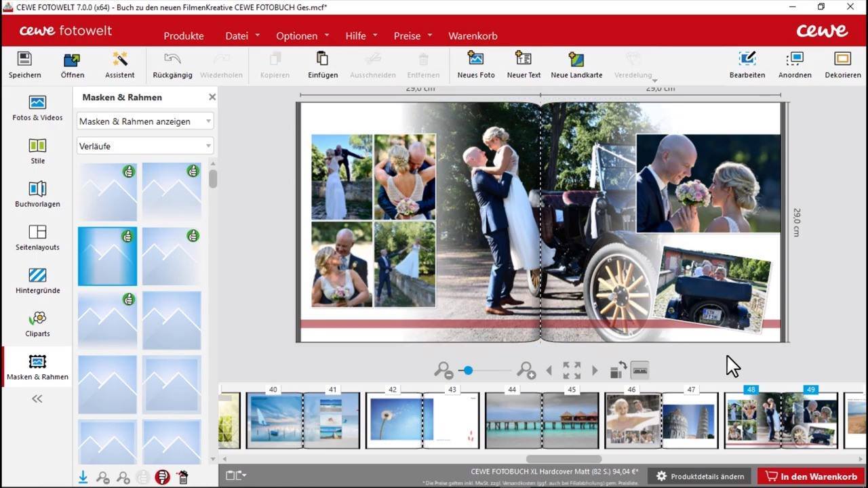Select page 42 dandelion thumbnail
Screen dimensions: 868x488
(x=394, y=420)
